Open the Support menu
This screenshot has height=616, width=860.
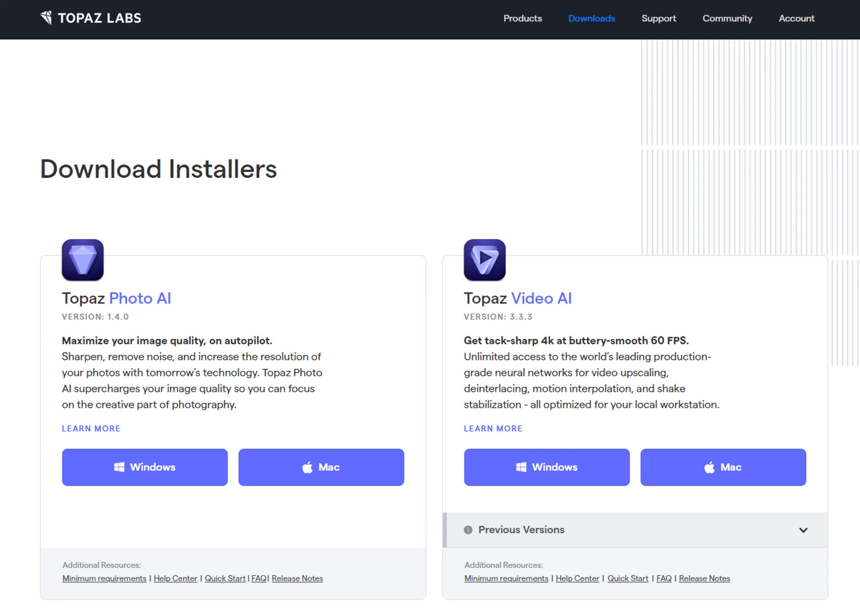pos(658,18)
